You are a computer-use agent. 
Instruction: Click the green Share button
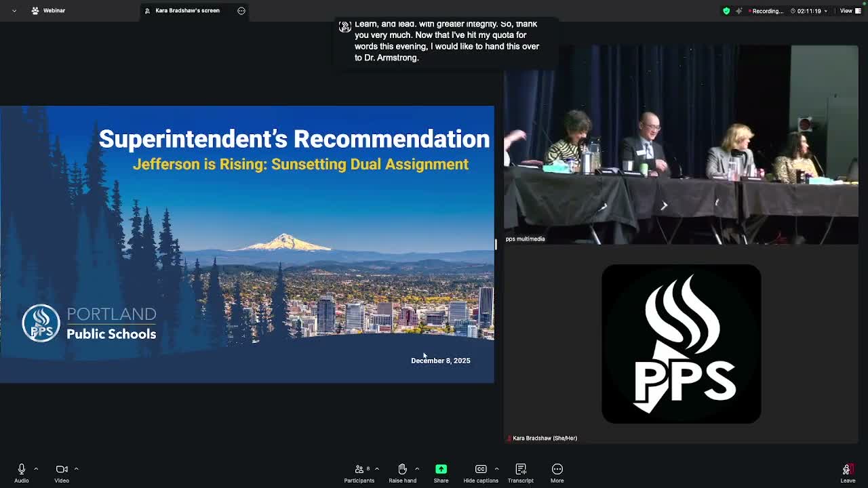coord(441,468)
